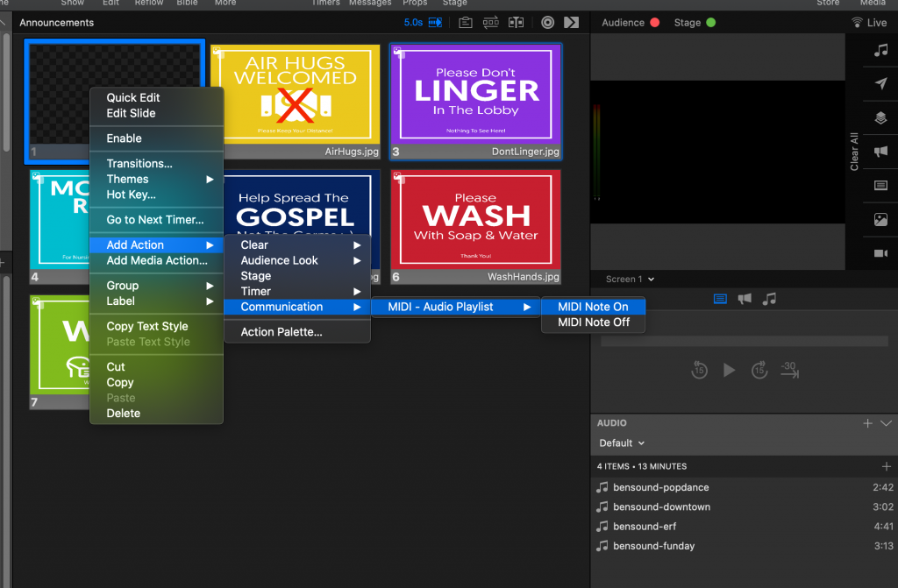Select the Stage action entry in the Add Action submenu
This screenshot has width=898, height=588.
(x=297, y=275)
